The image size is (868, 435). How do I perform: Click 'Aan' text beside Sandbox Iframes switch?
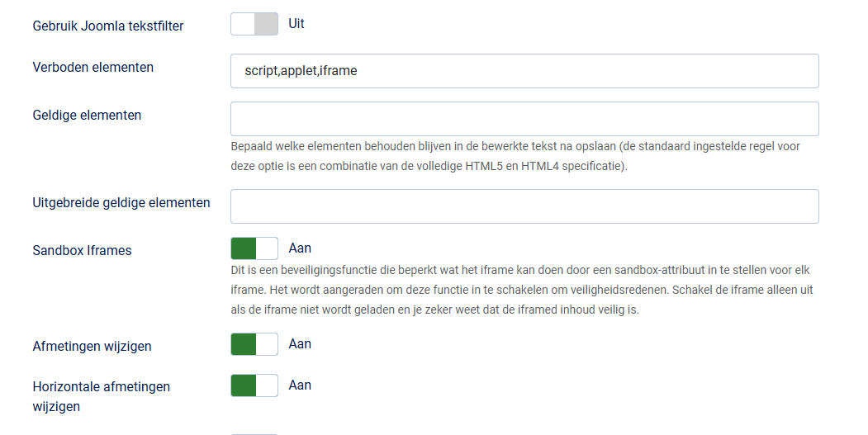(x=300, y=248)
